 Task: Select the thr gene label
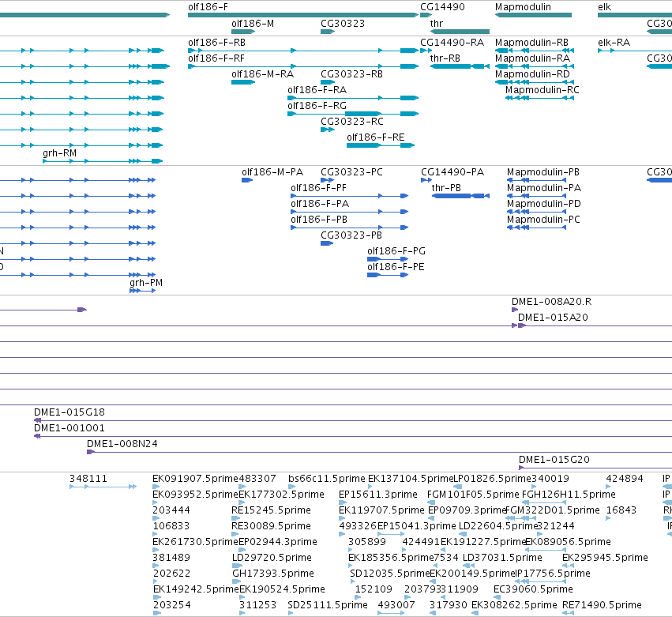coord(436,24)
